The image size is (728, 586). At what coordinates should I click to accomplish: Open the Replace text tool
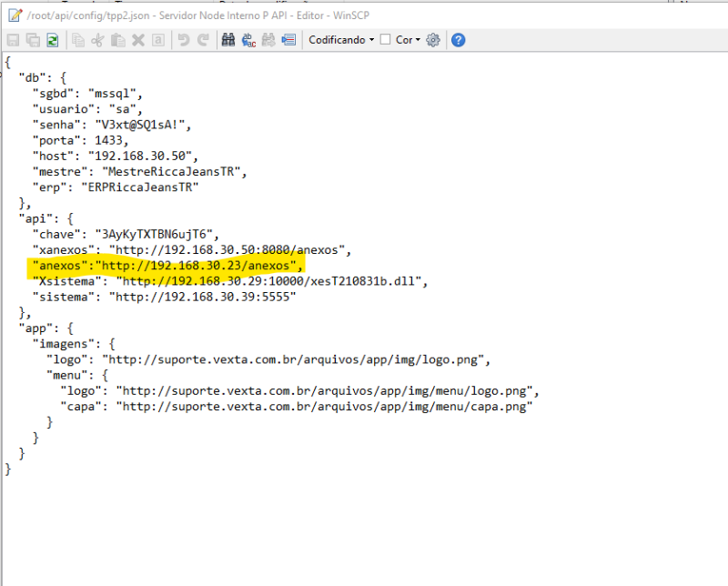(x=248, y=40)
